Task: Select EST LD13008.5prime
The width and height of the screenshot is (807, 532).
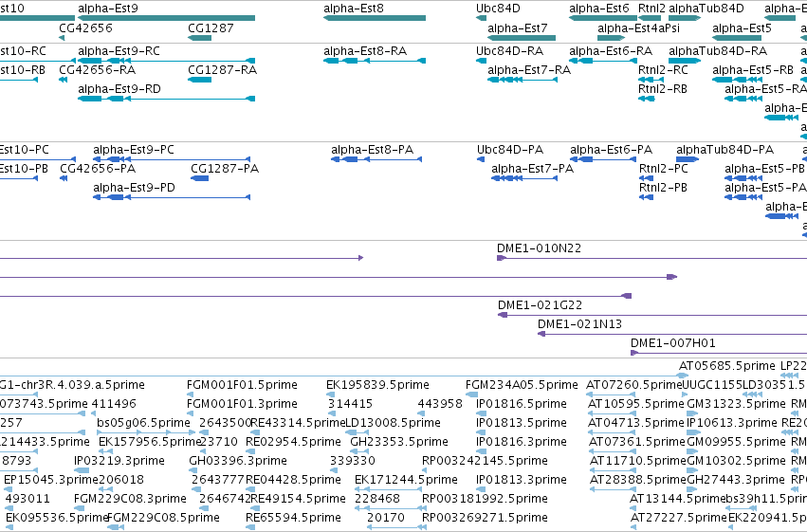Action: pyautogui.click(x=393, y=423)
